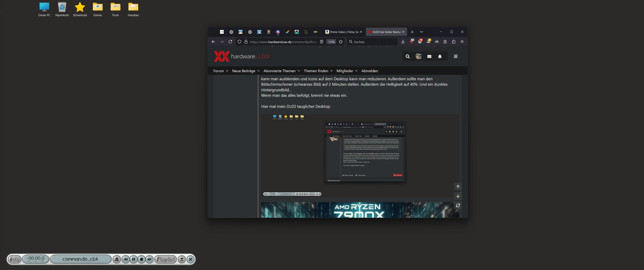Open the browser downloads panel
644x270 pixels.
tap(403, 42)
